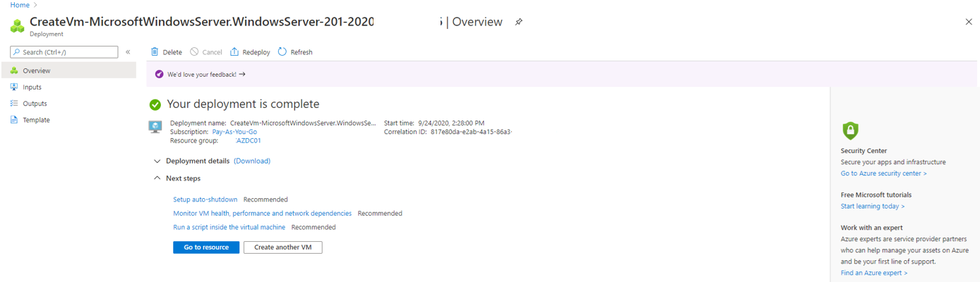Click the Delete trash icon
Screen dimensions: 980x282
click(155, 51)
